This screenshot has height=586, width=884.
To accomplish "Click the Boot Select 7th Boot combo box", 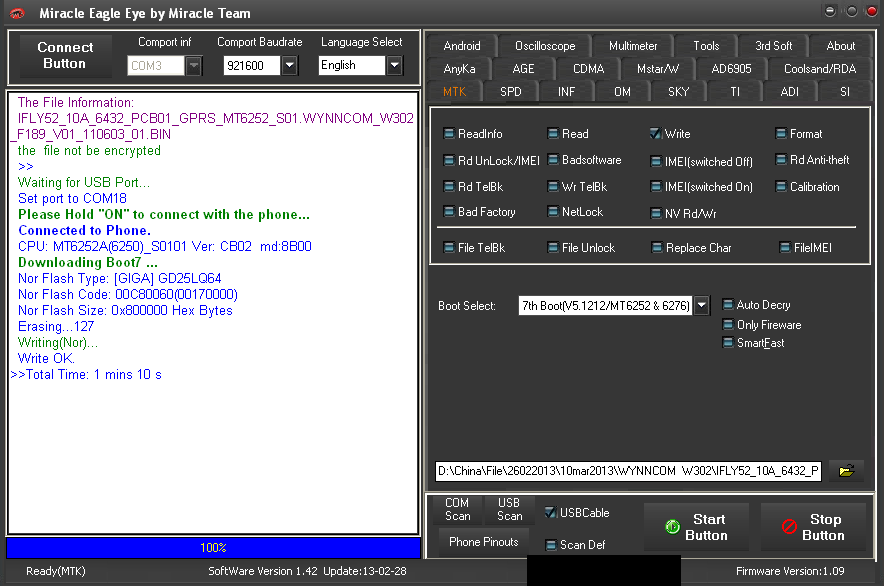I will pyautogui.click(x=605, y=306).
